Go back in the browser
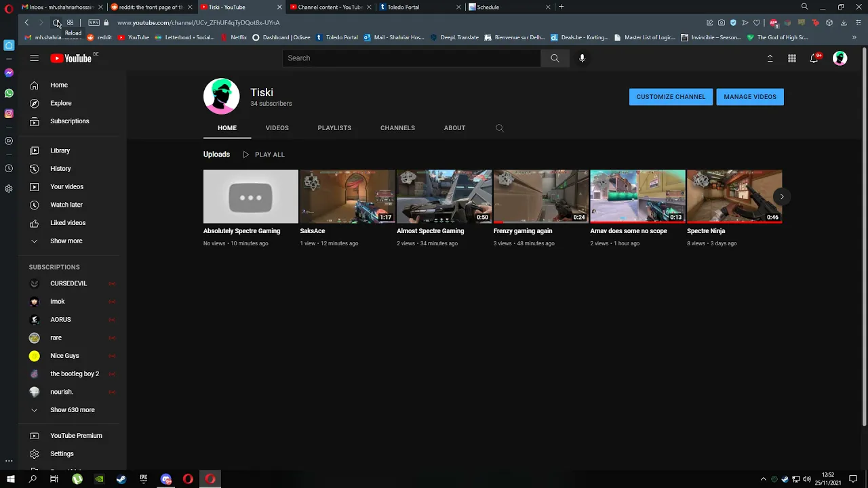This screenshot has height=488, width=868. pyautogui.click(x=26, y=22)
